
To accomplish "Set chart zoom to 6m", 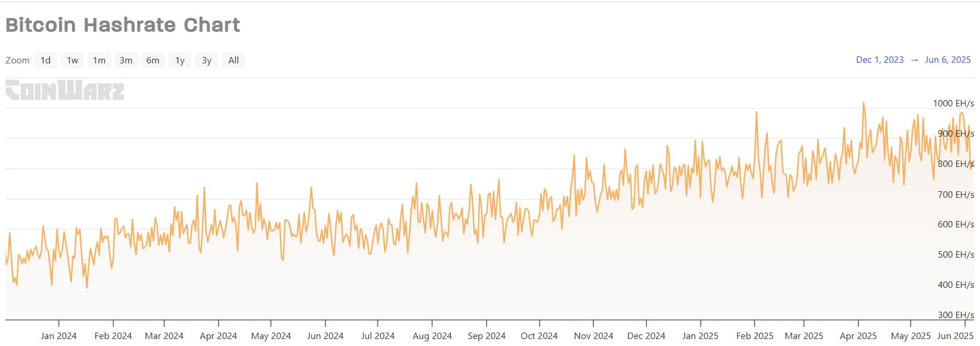I will point(153,60).
